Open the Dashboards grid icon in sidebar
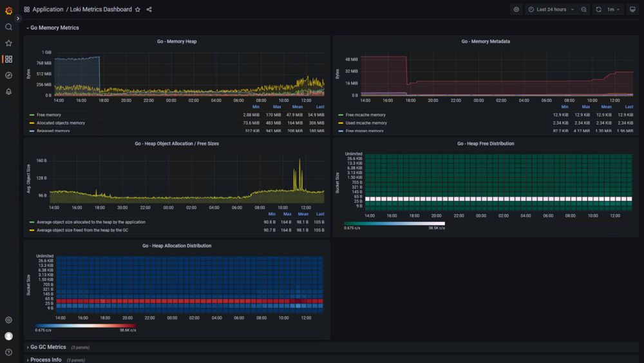 [8, 59]
